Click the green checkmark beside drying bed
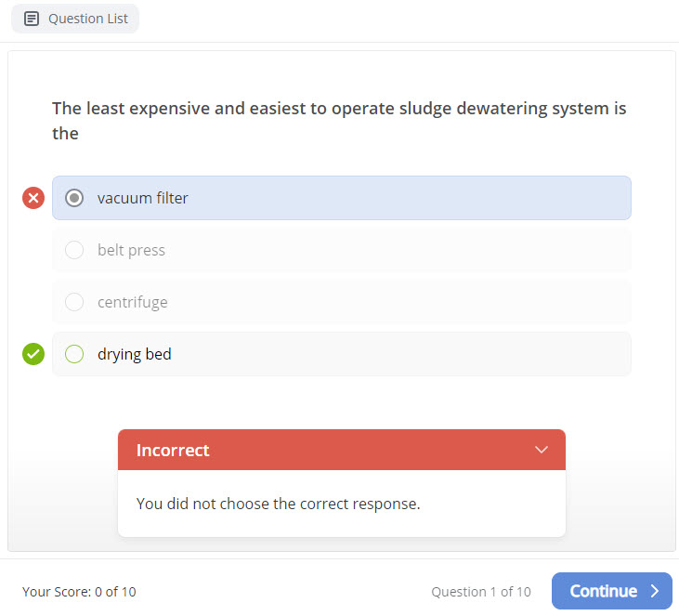This screenshot has width=679, height=616. coord(33,354)
